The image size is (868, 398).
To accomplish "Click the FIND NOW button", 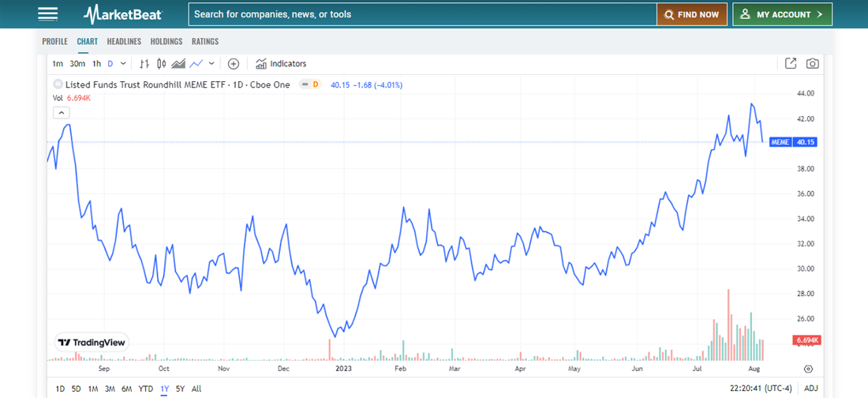I will tap(691, 14).
